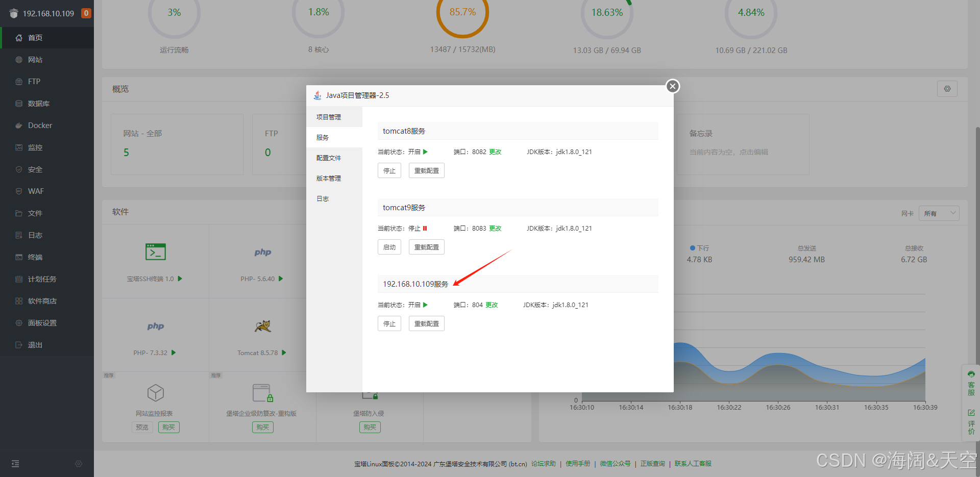The height and width of the screenshot is (477, 980).
Task: Open the 软件商店 app store sidebar icon
Action: click(x=41, y=300)
